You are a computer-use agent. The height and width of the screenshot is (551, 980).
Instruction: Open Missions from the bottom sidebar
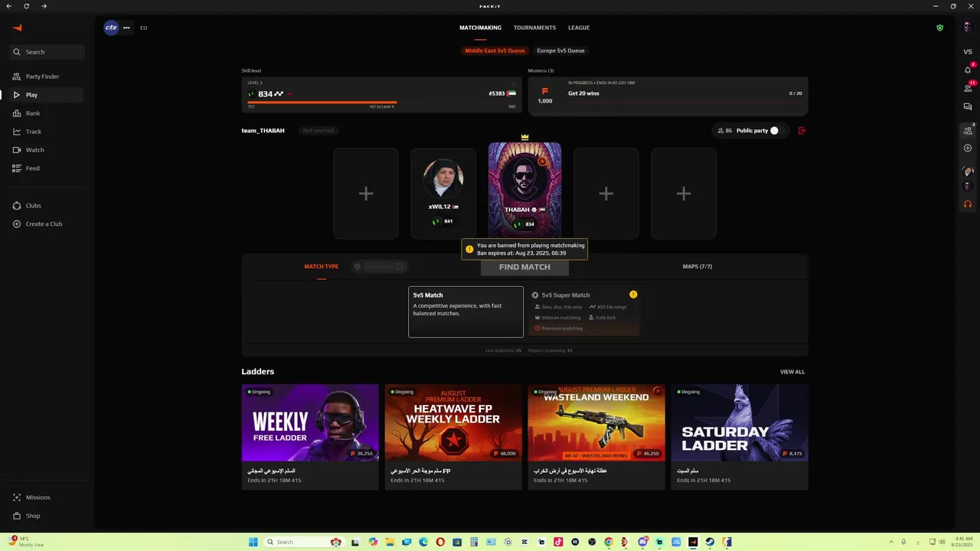pos(47,497)
